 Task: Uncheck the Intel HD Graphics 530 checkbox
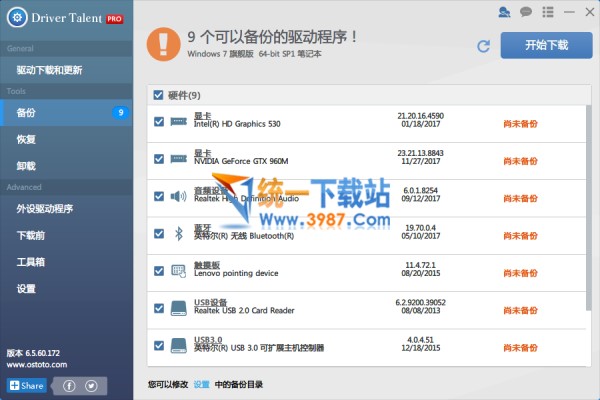(159, 122)
